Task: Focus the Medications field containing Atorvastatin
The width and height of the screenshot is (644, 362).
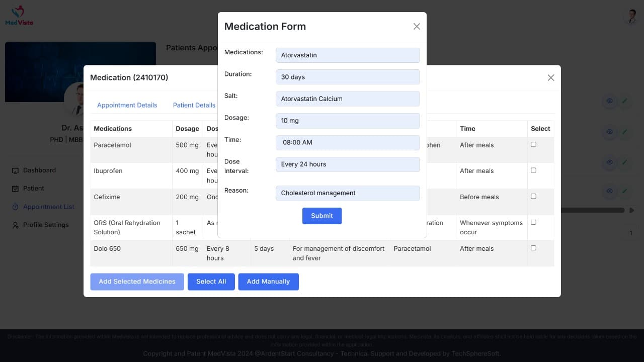Action: coord(348,55)
